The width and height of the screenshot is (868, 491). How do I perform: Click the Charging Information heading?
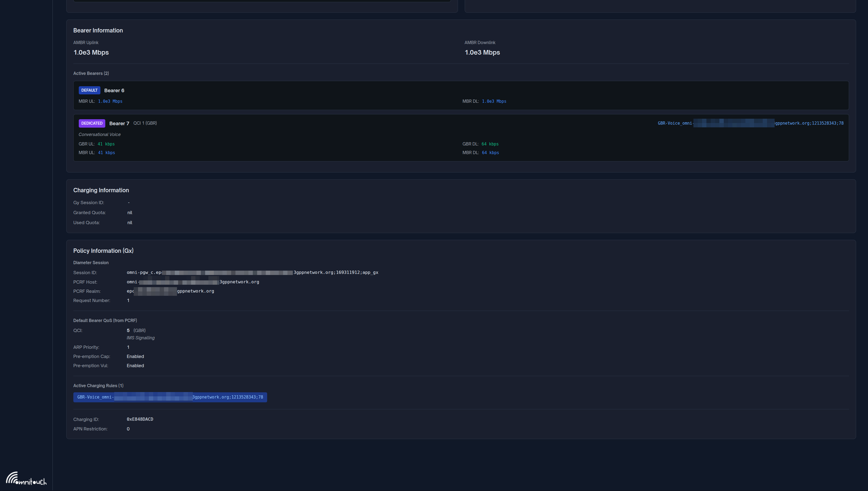coord(101,191)
